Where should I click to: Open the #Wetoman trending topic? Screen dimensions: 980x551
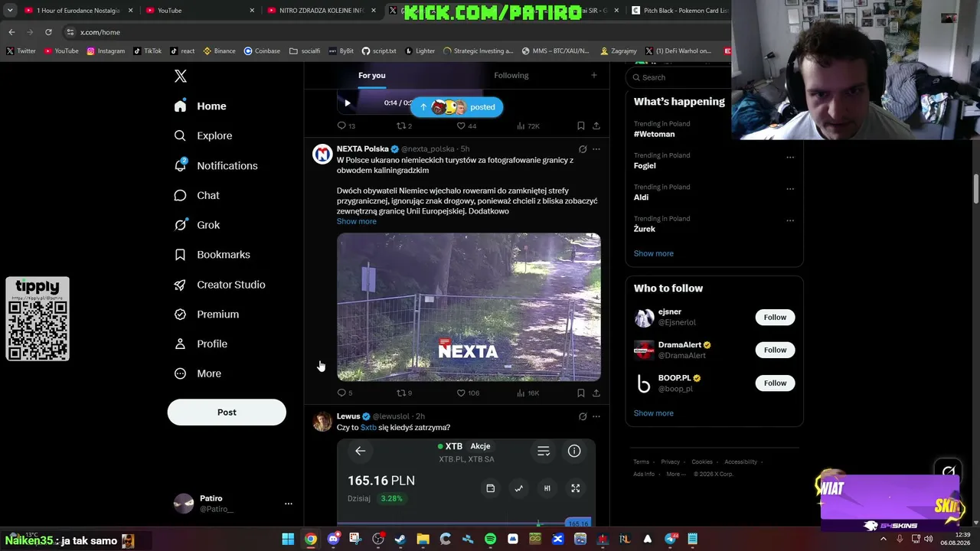(x=655, y=134)
